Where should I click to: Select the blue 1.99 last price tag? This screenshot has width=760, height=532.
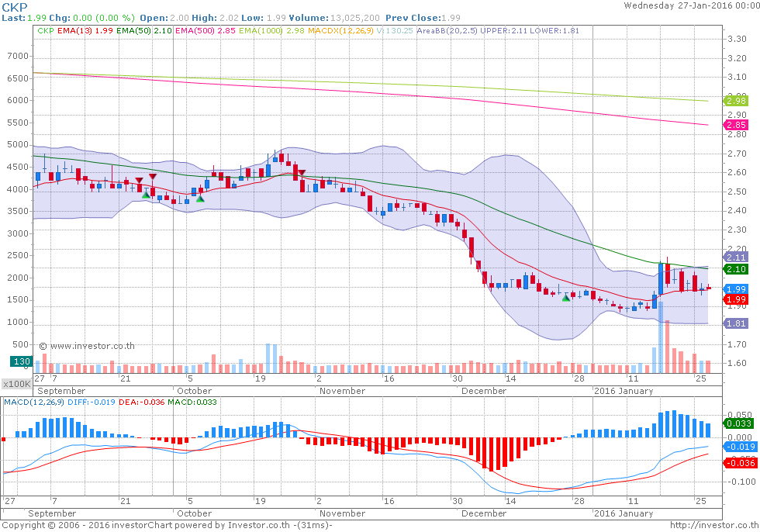point(736,289)
